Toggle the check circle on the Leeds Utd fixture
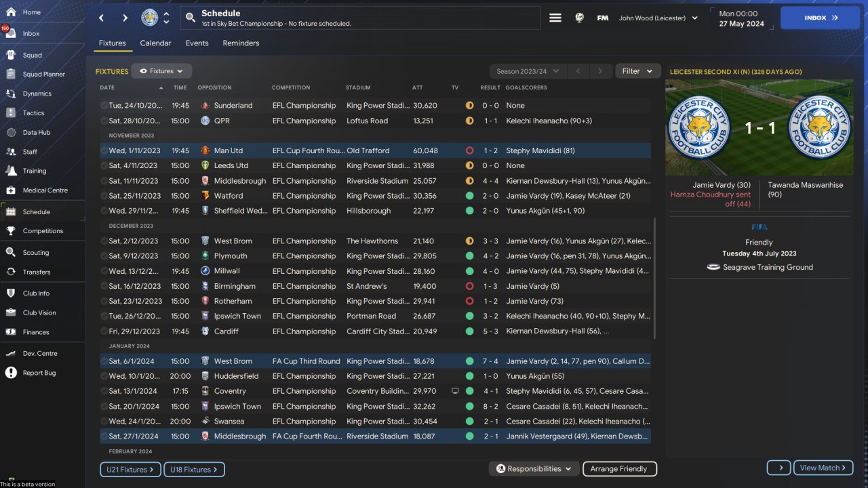868x488 pixels. (104, 165)
